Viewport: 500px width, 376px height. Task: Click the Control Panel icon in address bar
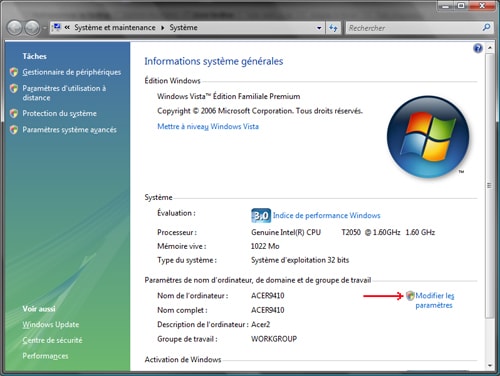[57, 27]
